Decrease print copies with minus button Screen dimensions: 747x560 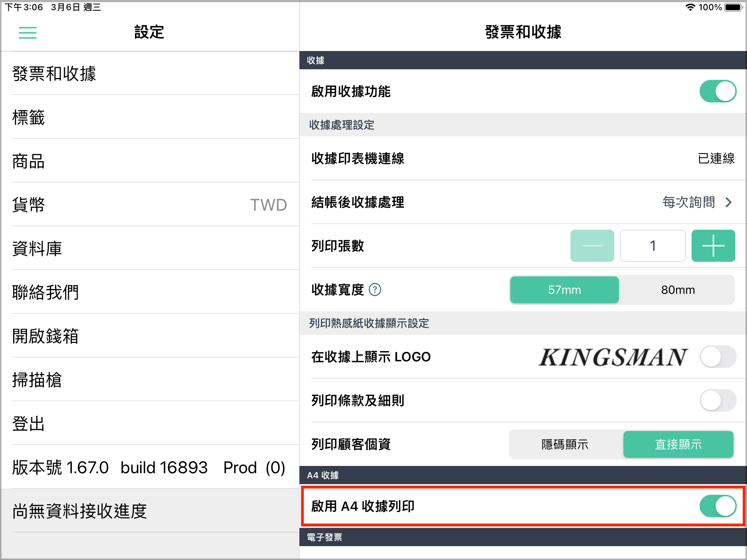[x=592, y=246]
